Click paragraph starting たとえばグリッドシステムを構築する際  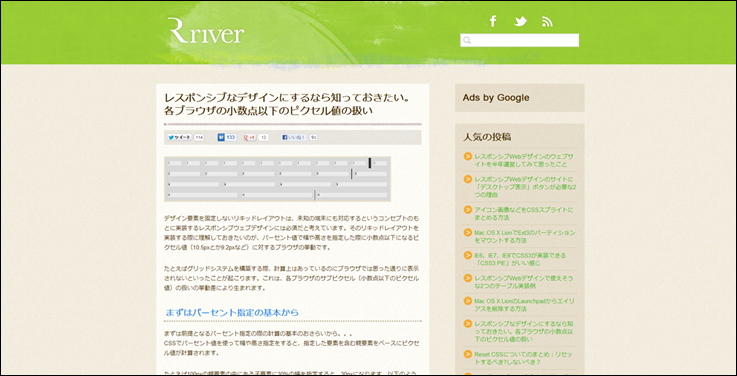tap(292, 278)
